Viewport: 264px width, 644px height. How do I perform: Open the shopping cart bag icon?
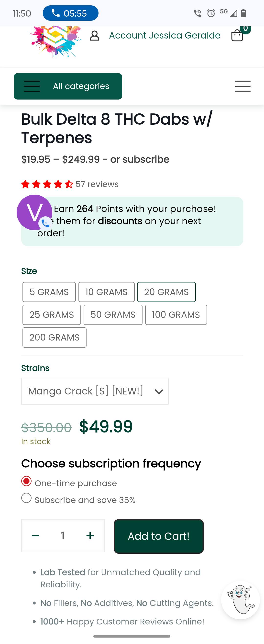pos(237,36)
